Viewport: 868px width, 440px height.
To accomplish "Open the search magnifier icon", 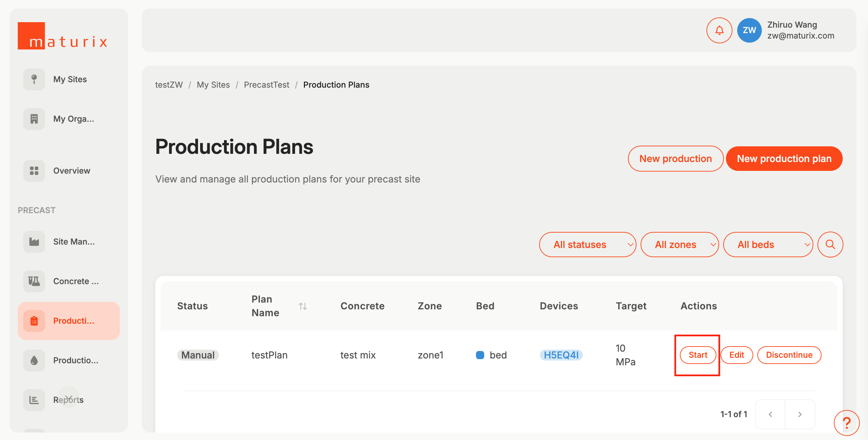I will [x=830, y=245].
